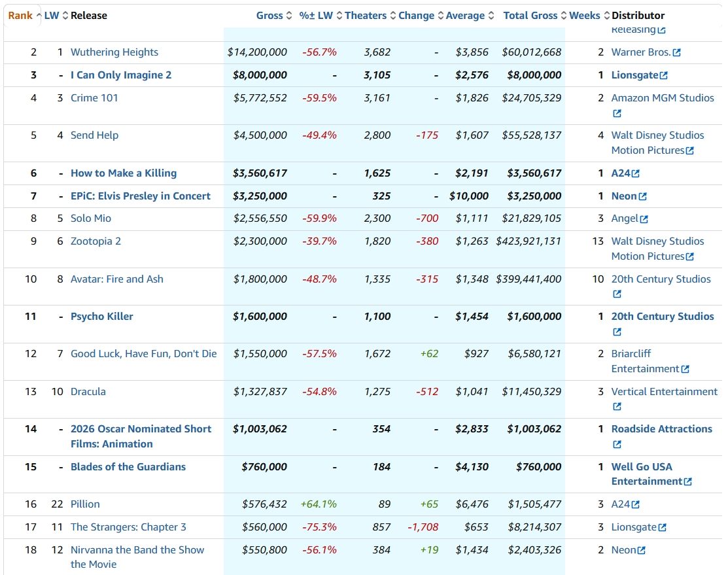Viewport: 728px width, 575px height.
Task: Sort by Total Gross column header
Action: [530, 16]
